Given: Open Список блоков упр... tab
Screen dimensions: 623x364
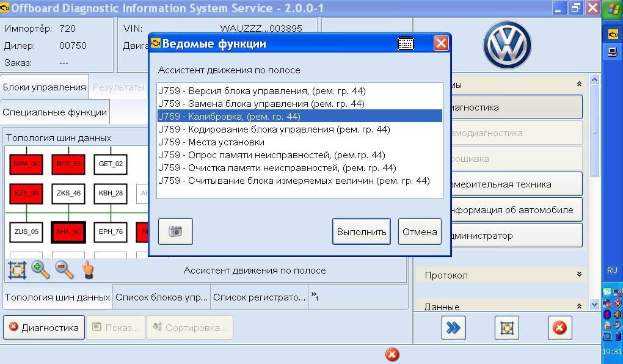Looking at the screenshot, I should pyautogui.click(x=161, y=297).
